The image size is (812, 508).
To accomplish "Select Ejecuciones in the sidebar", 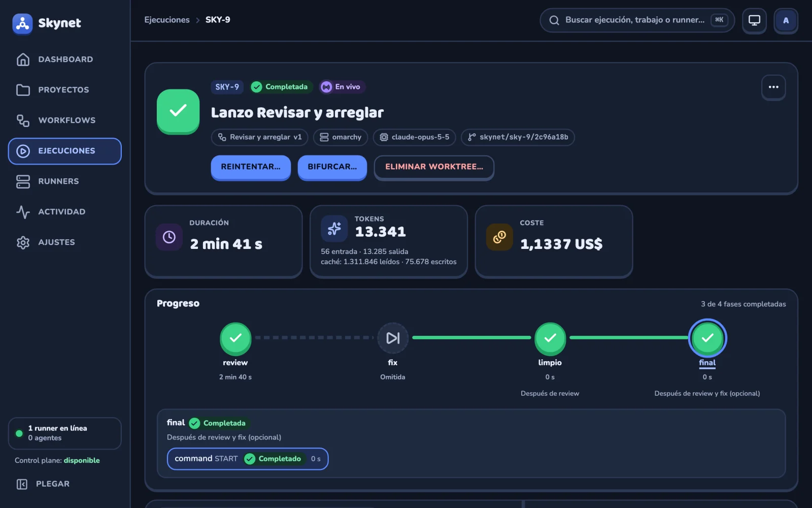I will pos(65,151).
